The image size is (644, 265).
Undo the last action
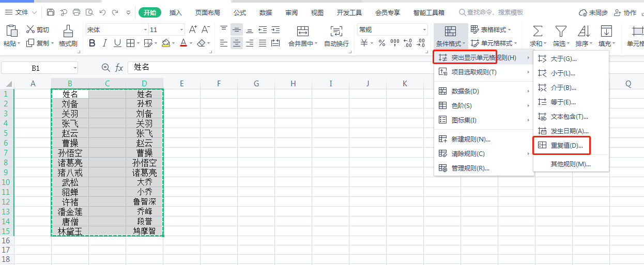(x=102, y=12)
